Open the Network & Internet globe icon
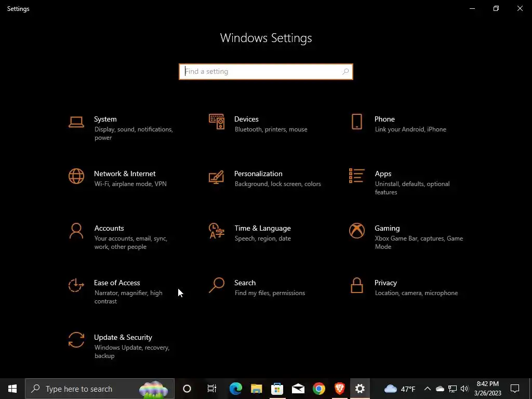 tap(76, 177)
